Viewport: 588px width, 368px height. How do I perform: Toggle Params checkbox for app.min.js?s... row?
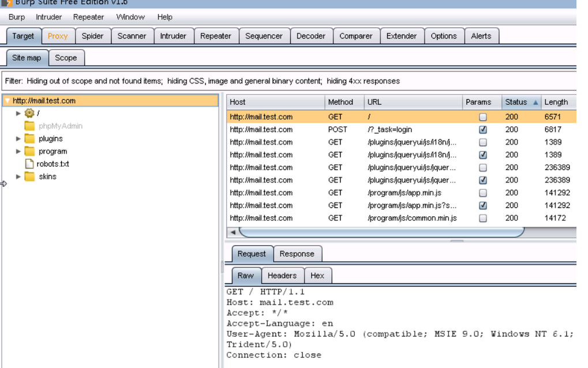click(x=483, y=205)
